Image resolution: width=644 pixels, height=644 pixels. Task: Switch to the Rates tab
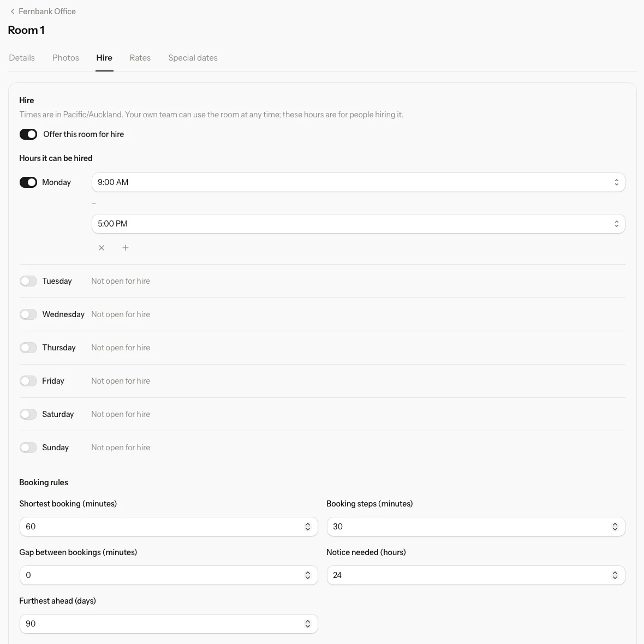click(140, 58)
